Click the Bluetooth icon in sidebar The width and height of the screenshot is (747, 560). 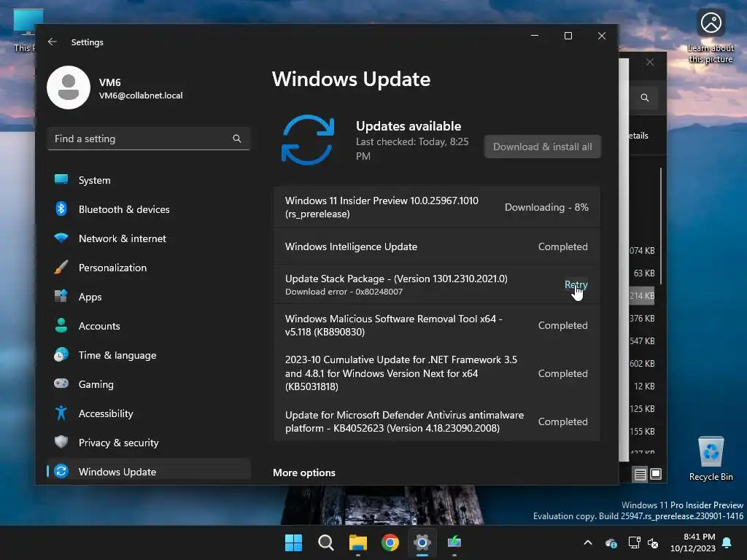[x=61, y=209]
